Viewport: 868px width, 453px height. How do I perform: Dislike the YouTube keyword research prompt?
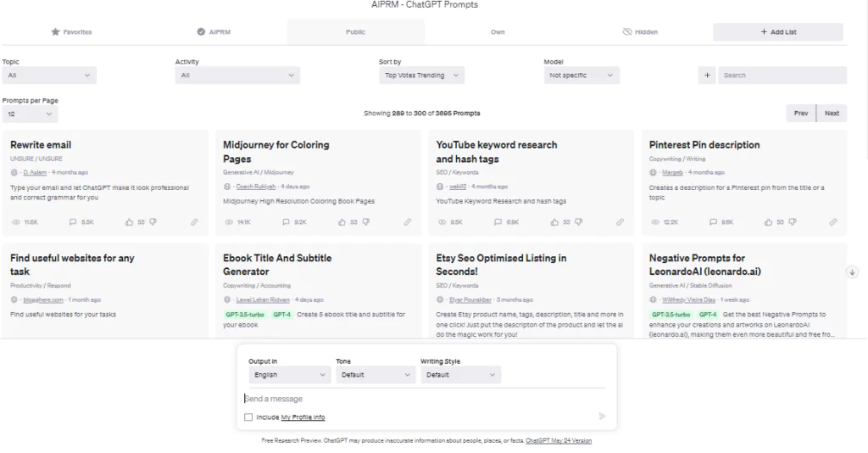[x=578, y=222]
